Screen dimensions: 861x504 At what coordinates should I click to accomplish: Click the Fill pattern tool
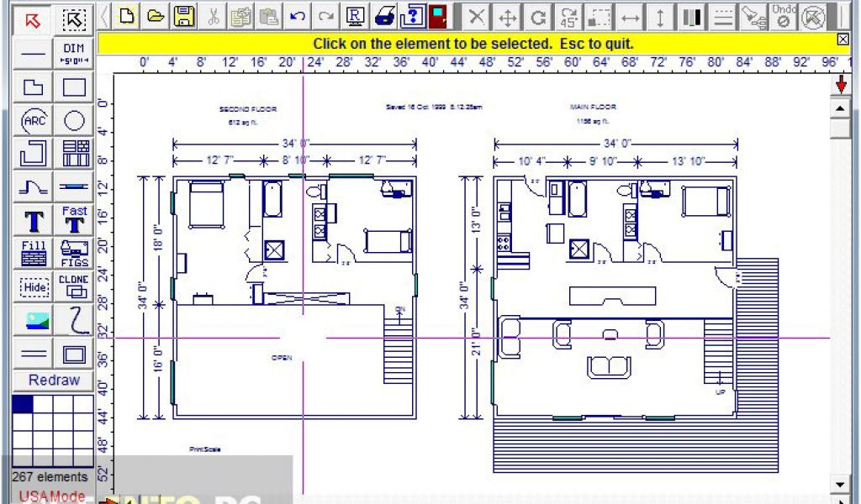pos(34,254)
